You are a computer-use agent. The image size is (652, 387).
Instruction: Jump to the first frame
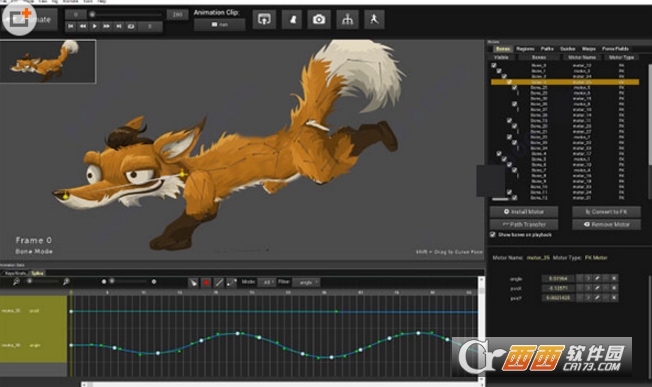point(71,26)
